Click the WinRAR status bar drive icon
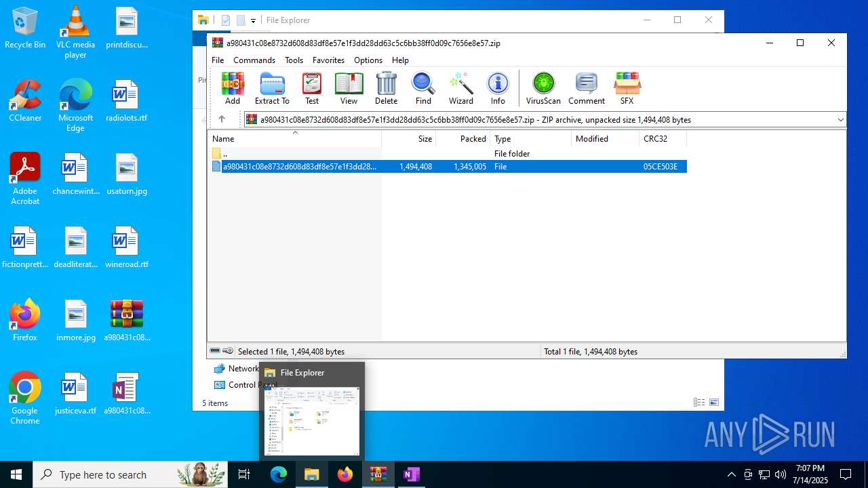Image resolution: width=868 pixels, height=488 pixels. click(215, 351)
